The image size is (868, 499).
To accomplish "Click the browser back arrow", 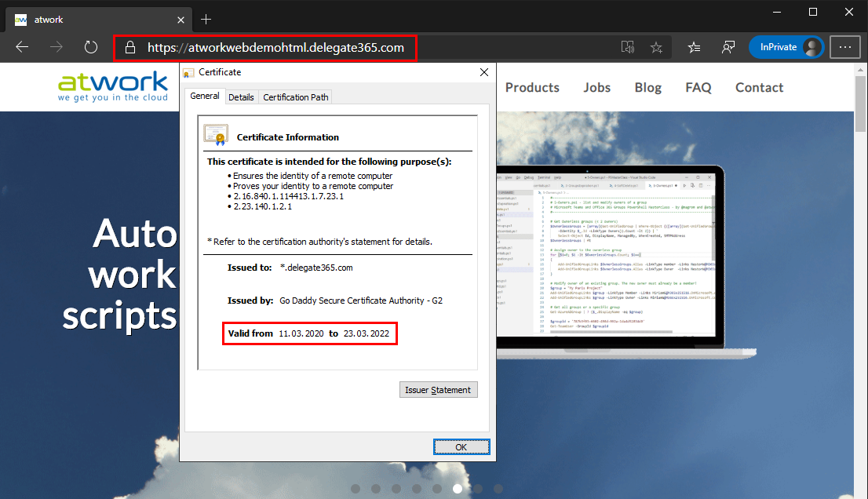I will pyautogui.click(x=22, y=47).
